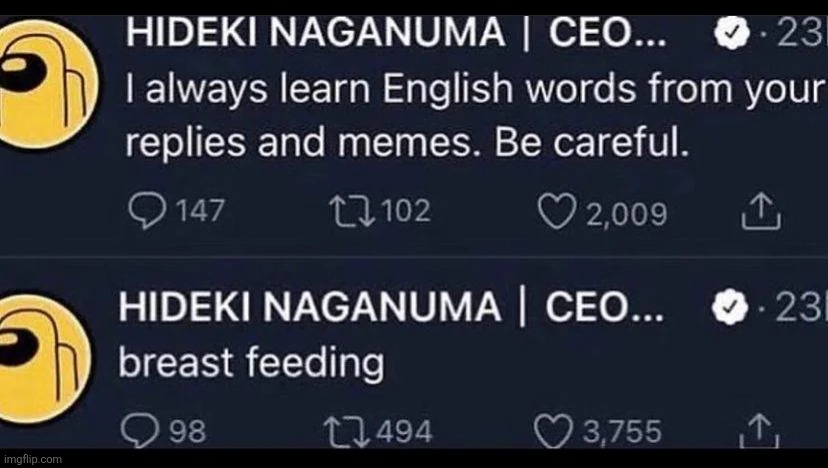Open the first tweet's profile avatar
This screenshot has width=828, height=468.
point(45,80)
